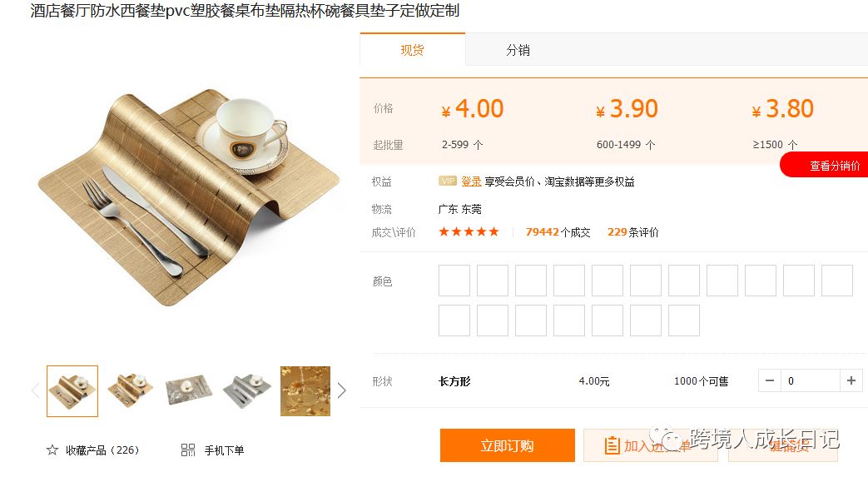
Task: Show previous thumbnails with left chevron
Action: coord(36,390)
